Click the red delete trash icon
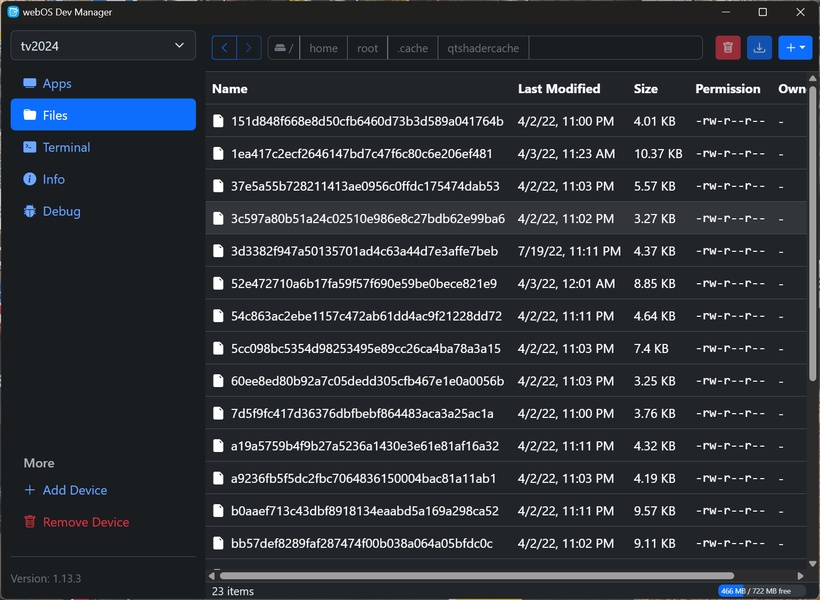Image resolution: width=820 pixels, height=600 pixels. pyautogui.click(x=729, y=48)
